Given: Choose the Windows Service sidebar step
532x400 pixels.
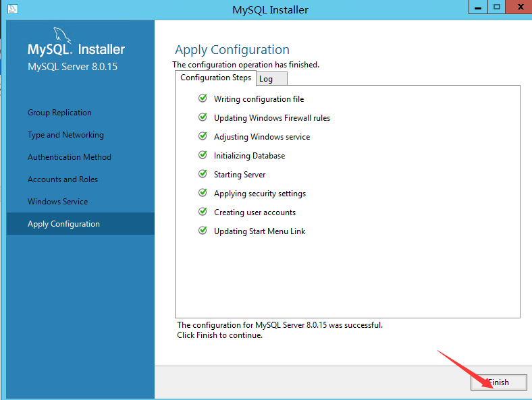Looking at the screenshot, I should [57, 202].
